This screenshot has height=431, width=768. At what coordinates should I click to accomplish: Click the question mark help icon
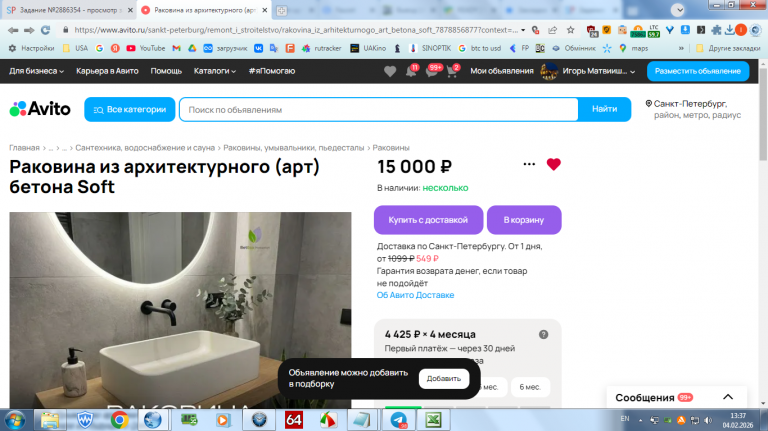[543, 335]
